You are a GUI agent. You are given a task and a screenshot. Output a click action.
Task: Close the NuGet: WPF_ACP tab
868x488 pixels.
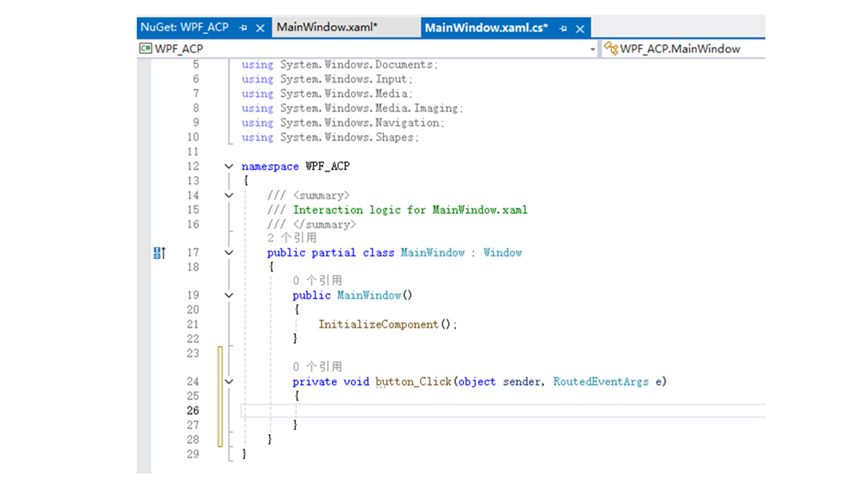[260, 28]
